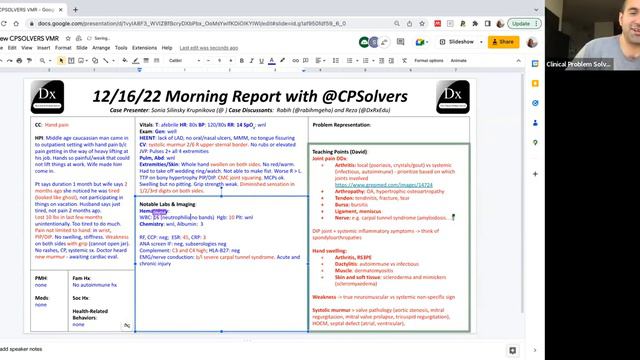The image size is (640, 360).
Task: Click the Decrease indent icon
Action: [x=381, y=61]
